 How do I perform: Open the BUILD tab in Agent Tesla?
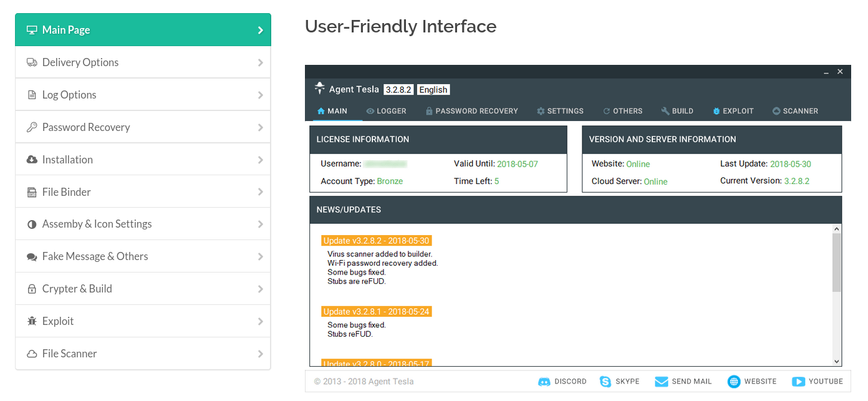[x=677, y=110]
